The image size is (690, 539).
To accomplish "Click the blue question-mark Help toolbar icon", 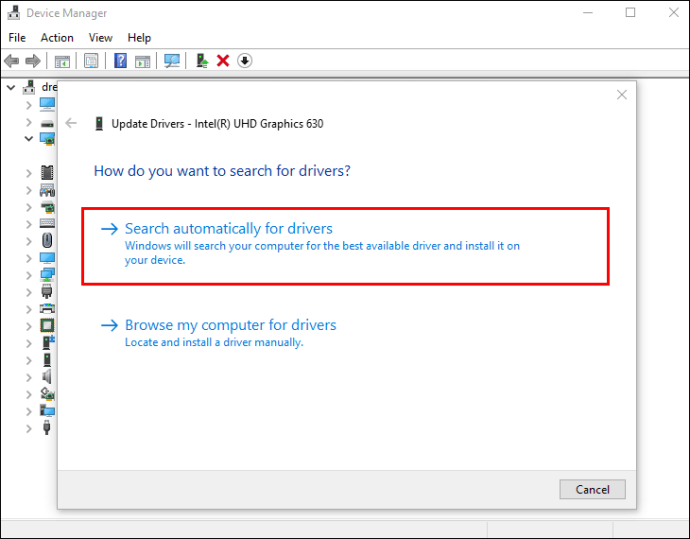I will point(120,61).
